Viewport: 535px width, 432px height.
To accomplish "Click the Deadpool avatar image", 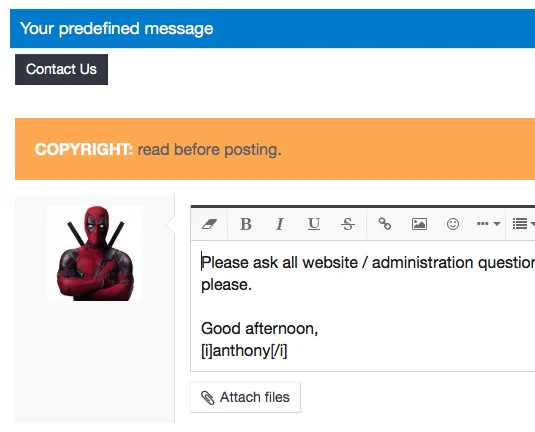I will pos(95,253).
